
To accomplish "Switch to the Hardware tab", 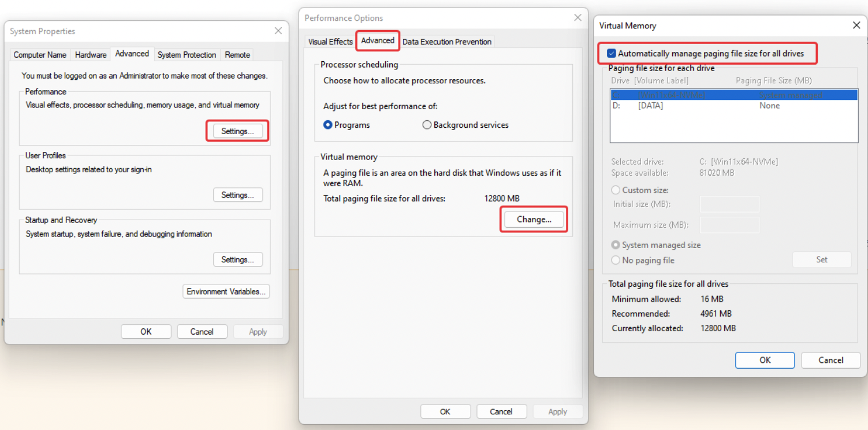I will point(91,55).
